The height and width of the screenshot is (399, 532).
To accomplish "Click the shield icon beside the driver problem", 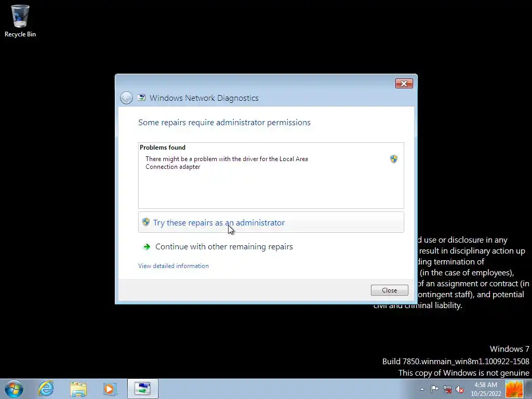I will [x=394, y=159].
